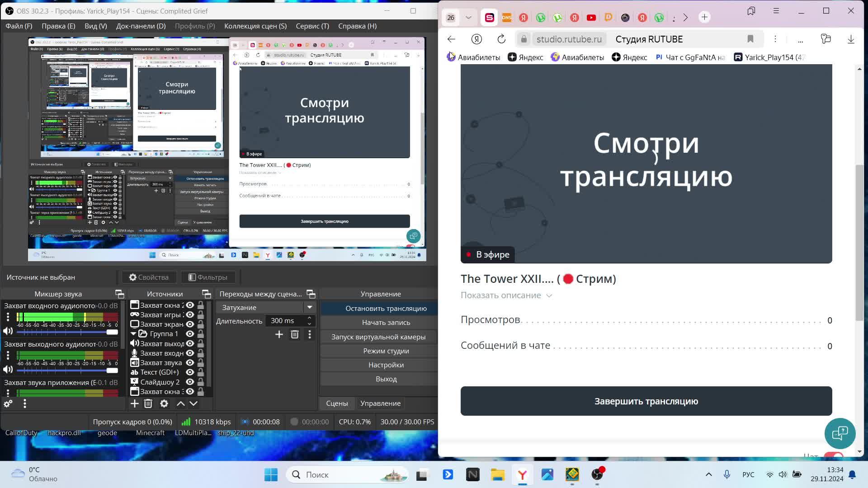Image resolution: width=868 pixels, height=488 pixels.
Task: Collapse the Группа 1 folder
Action: click(x=133, y=334)
